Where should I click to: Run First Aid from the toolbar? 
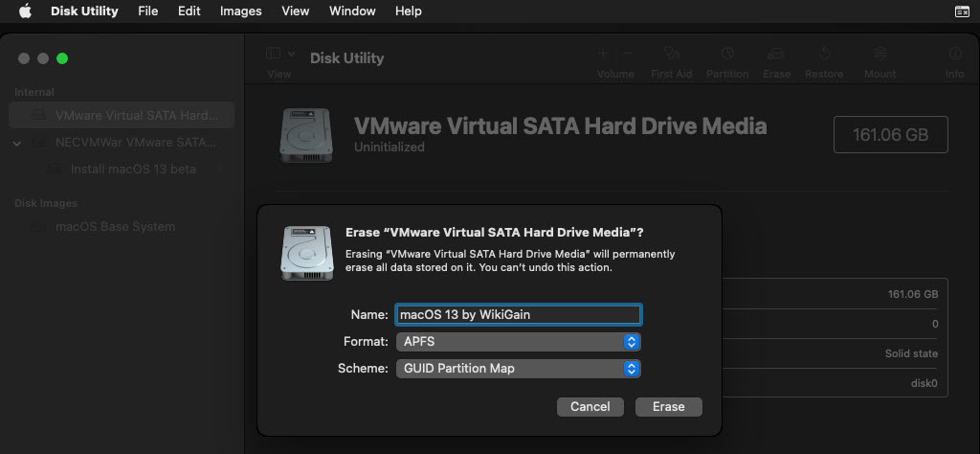coord(671,54)
